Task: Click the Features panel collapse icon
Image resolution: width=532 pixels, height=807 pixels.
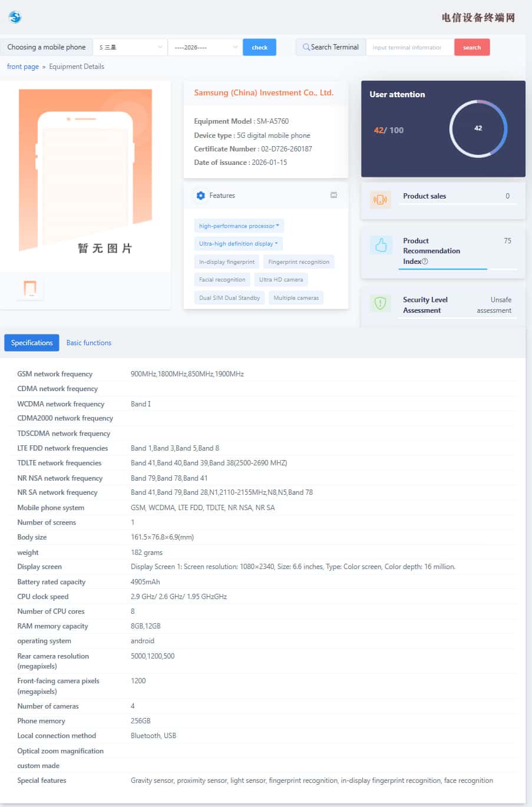Action: click(333, 195)
